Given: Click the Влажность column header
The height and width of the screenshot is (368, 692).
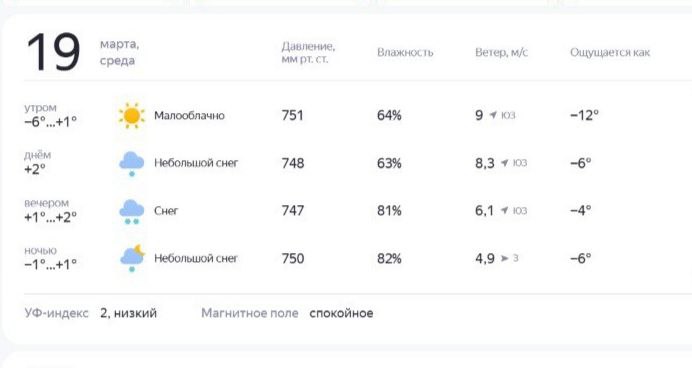Looking at the screenshot, I should coord(405,53).
